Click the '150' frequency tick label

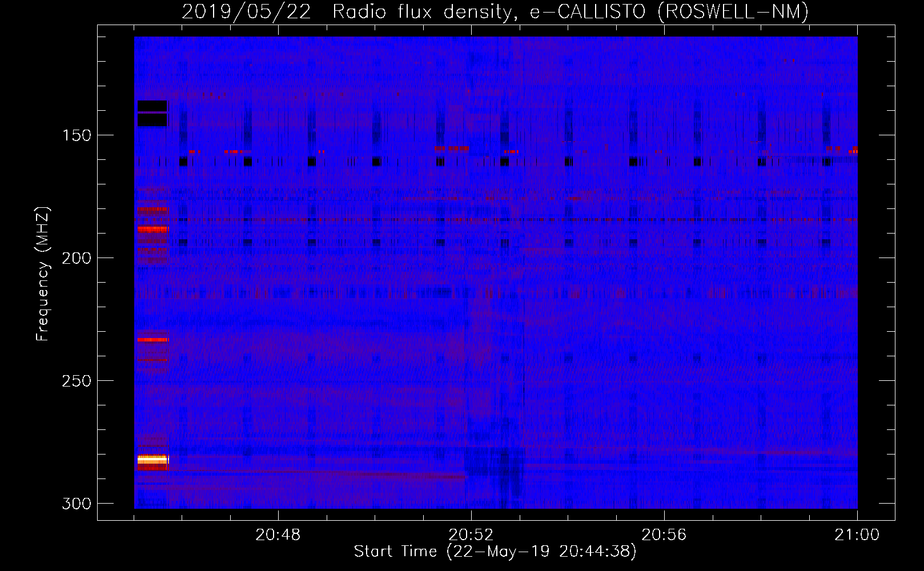[x=77, y=135]
